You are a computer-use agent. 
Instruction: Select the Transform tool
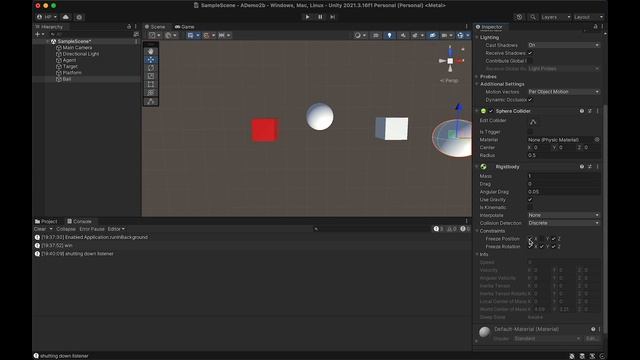151,93
